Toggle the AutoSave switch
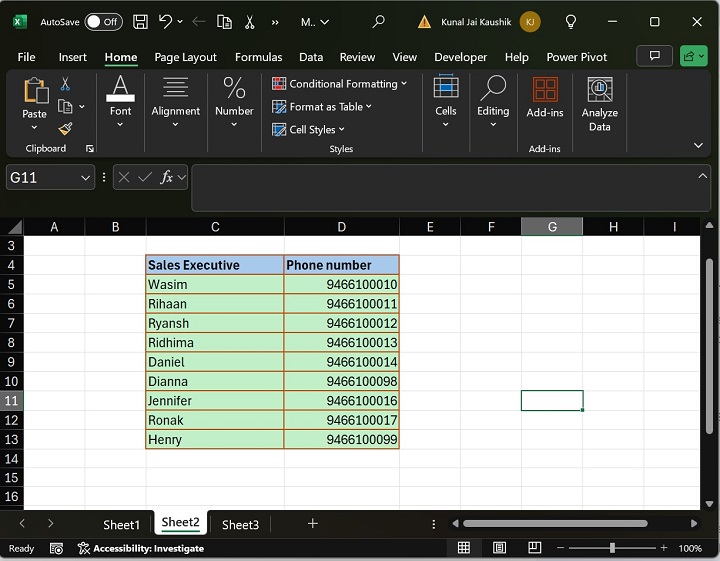The height and width of the screenshot is (561, 720). (x=103, y=21)
